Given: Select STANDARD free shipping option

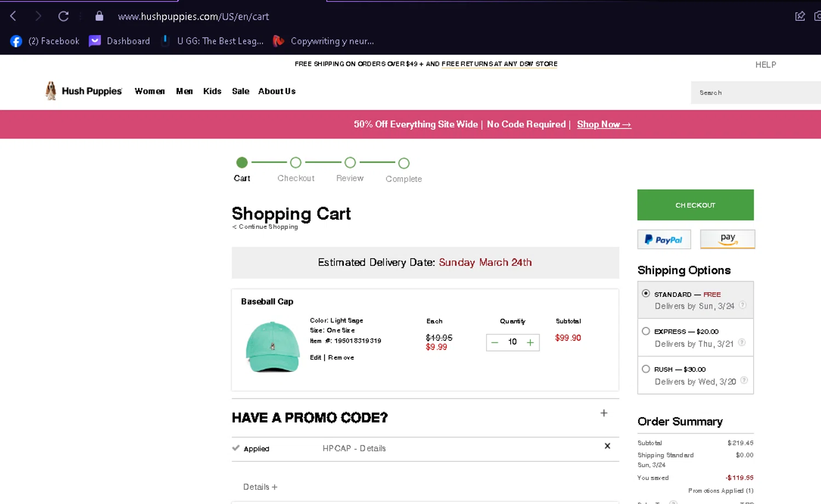Looking at the screenshot, I should coord(646,294).
